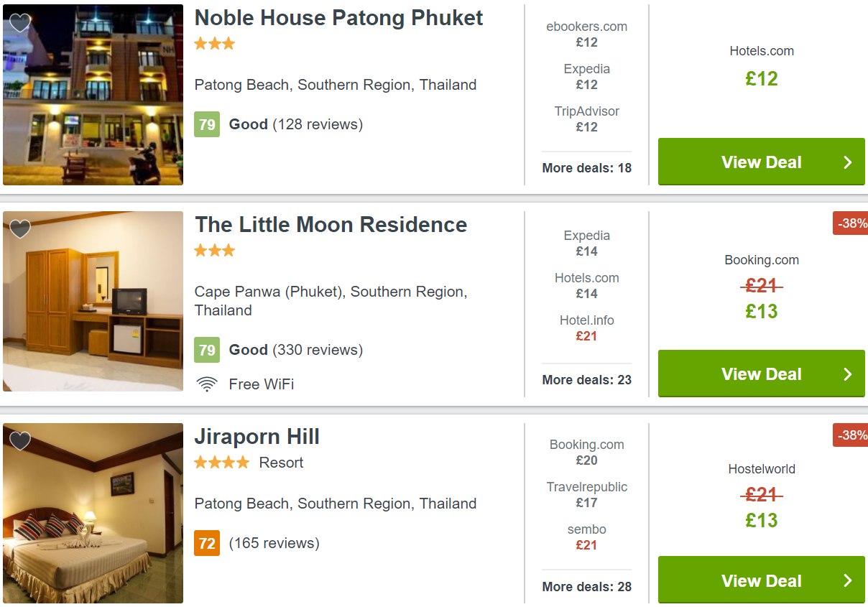View Deal for Noble House Patong Phuket
This screenshot has height=607, width=868.
(x=762, y=162)
